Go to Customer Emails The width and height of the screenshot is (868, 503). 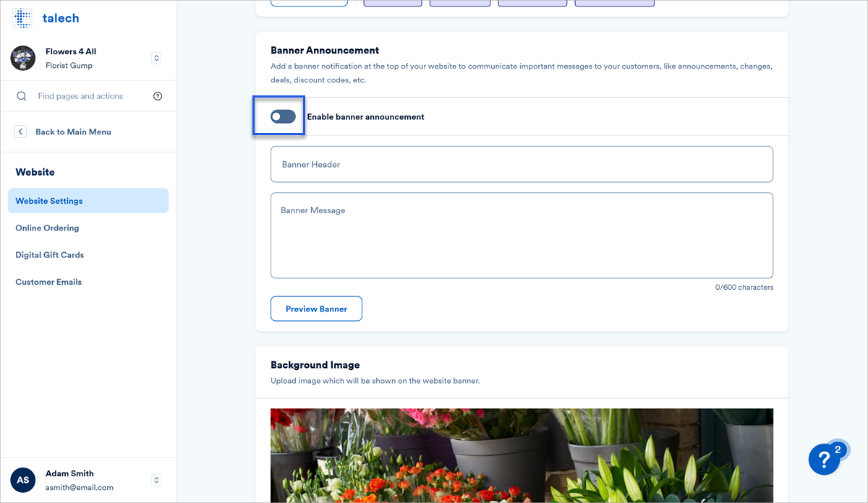pos(48,281)
